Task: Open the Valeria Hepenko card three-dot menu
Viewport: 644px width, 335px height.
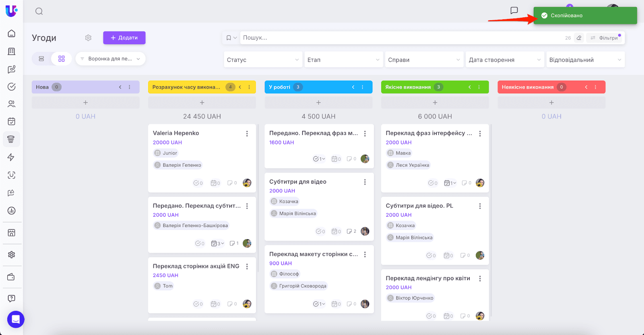Action: click(247, 134)
